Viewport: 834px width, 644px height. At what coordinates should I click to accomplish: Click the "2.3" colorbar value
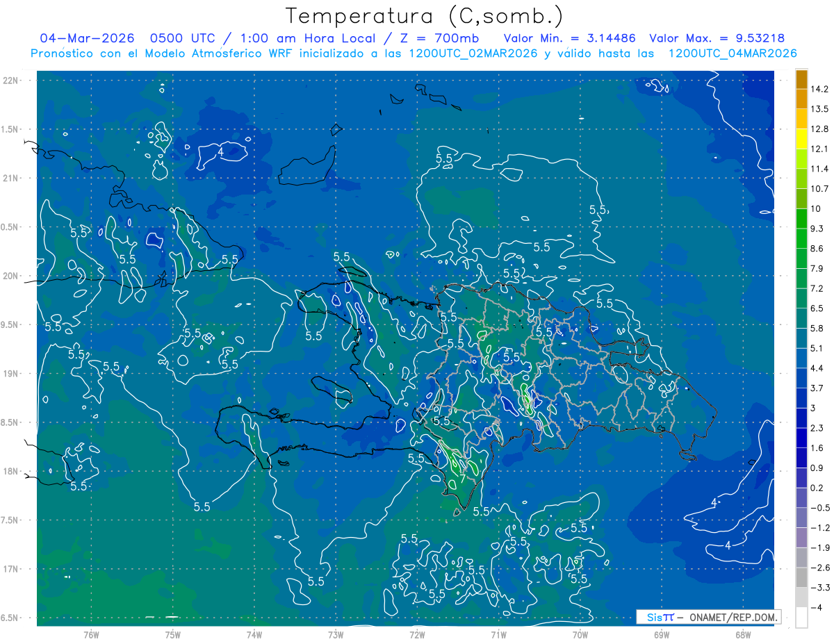[x=817, y=428]
